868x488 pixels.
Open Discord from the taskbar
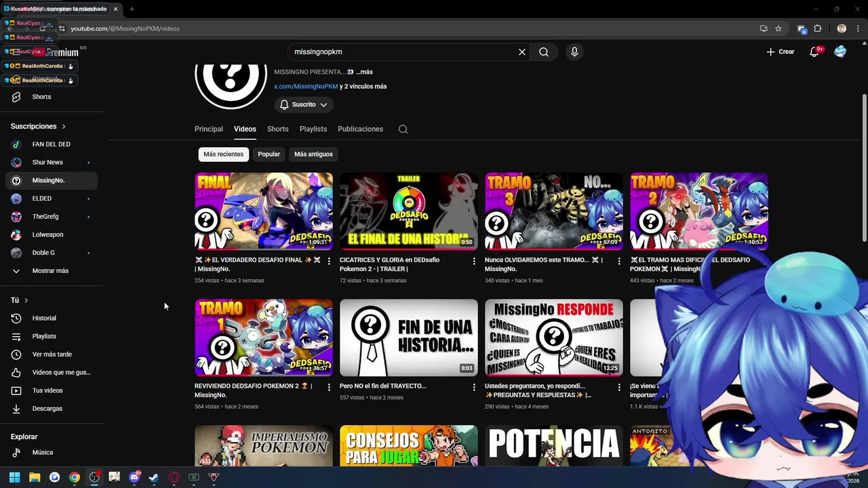click(x=134, y=477)
